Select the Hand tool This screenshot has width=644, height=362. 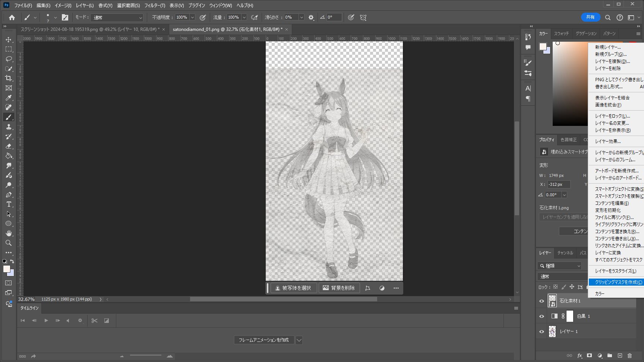click(9, 233)
